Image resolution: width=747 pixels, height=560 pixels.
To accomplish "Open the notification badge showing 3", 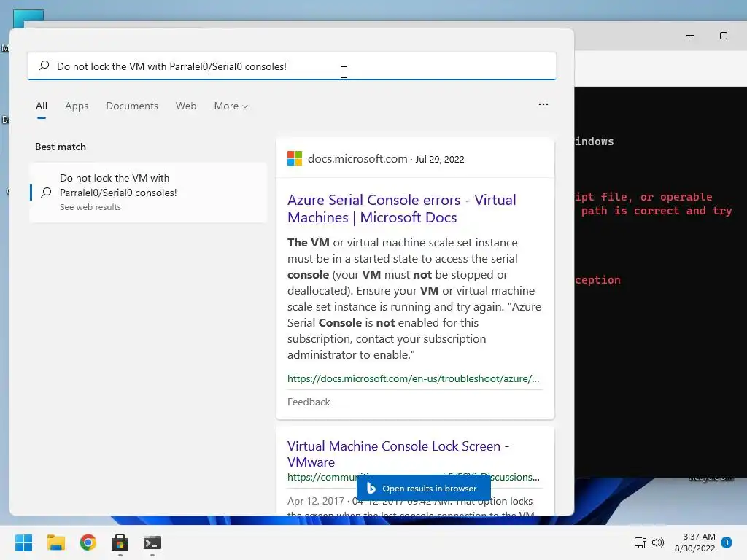I will coord(727,542).
